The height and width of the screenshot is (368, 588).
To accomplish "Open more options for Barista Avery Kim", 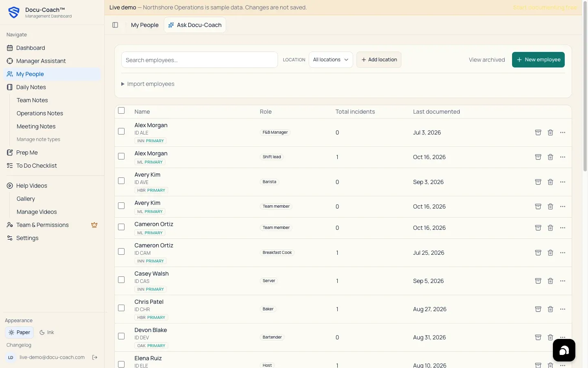I will [563, 182].
